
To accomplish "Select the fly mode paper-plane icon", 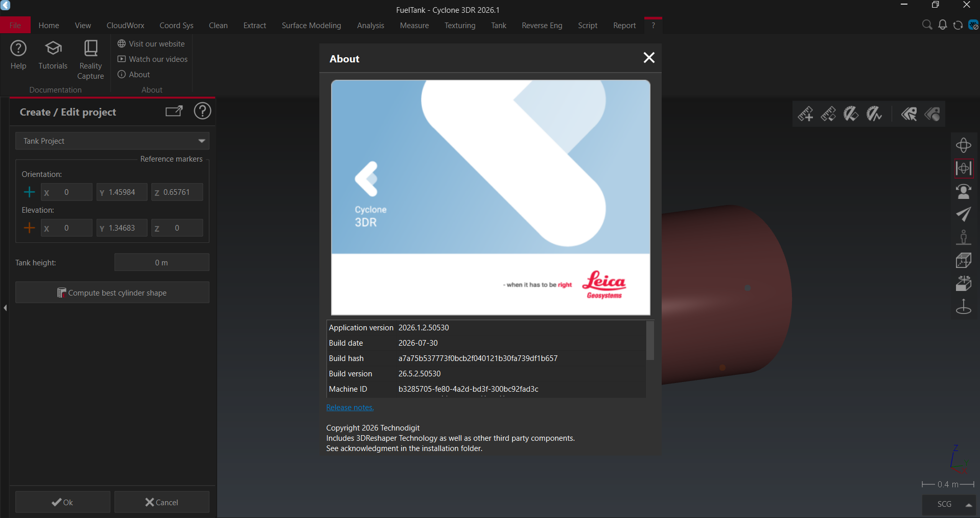I will [x=964, y=214].
